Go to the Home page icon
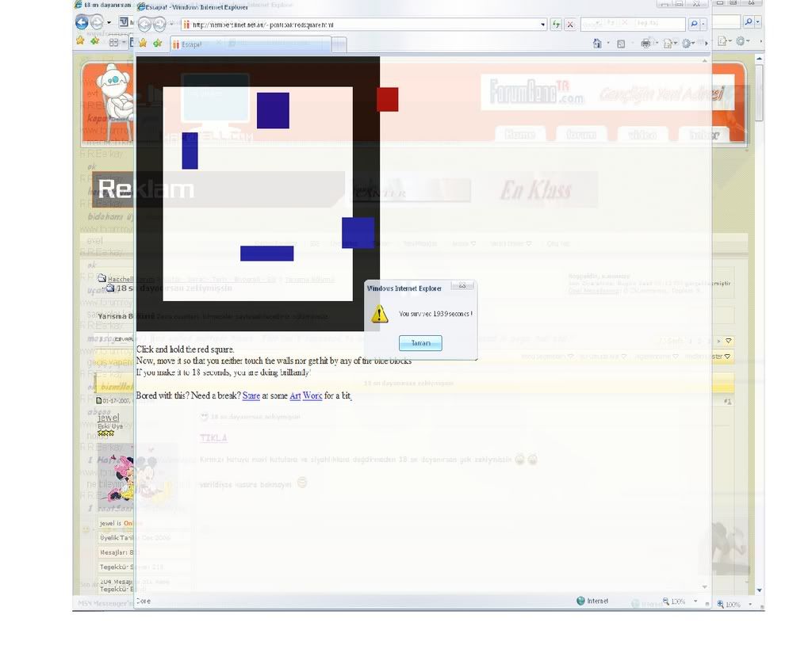Screen dimensions: 812x649 pos(597,44)
